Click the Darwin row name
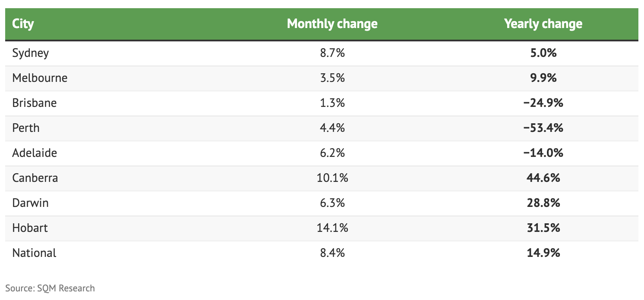Image resolution: width=644 pixels, height=300 pixels. [30, 203]
